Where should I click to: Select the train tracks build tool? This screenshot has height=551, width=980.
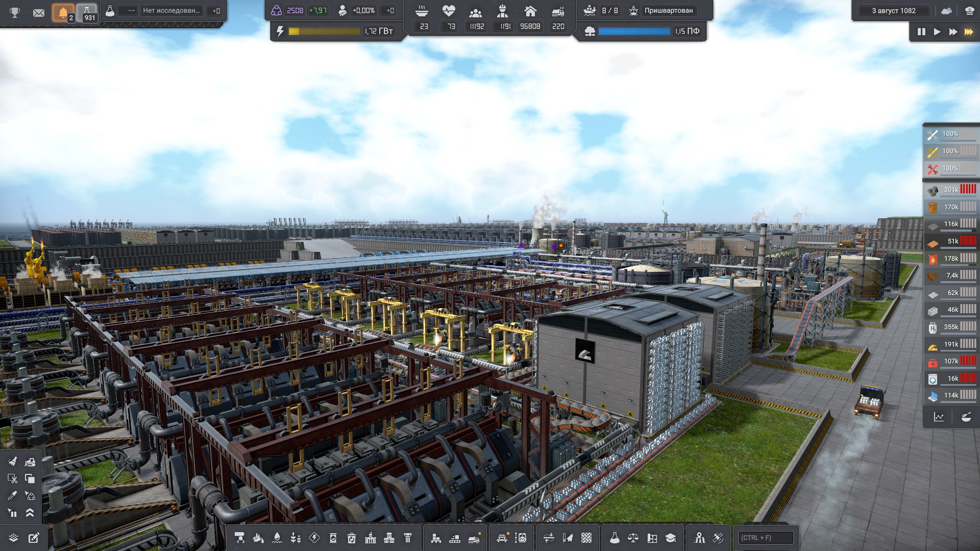(502, 538)
